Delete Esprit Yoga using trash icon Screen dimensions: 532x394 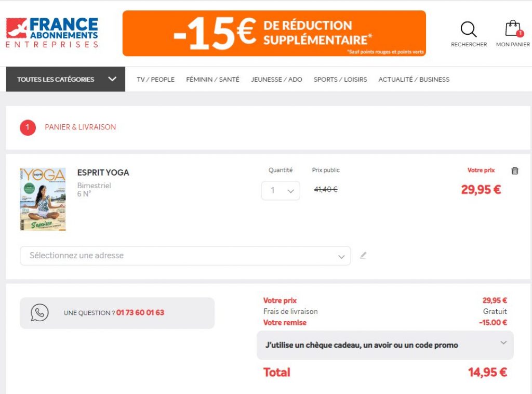515,170
